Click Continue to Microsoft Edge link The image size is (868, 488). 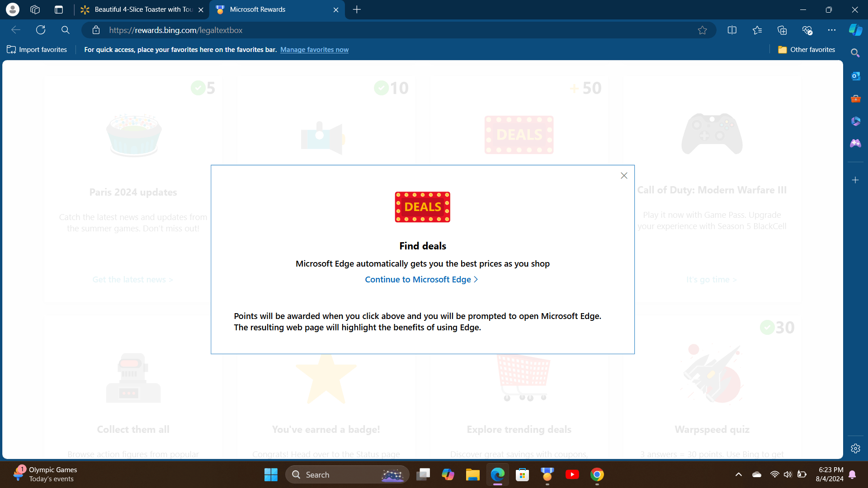coord(421,279)
